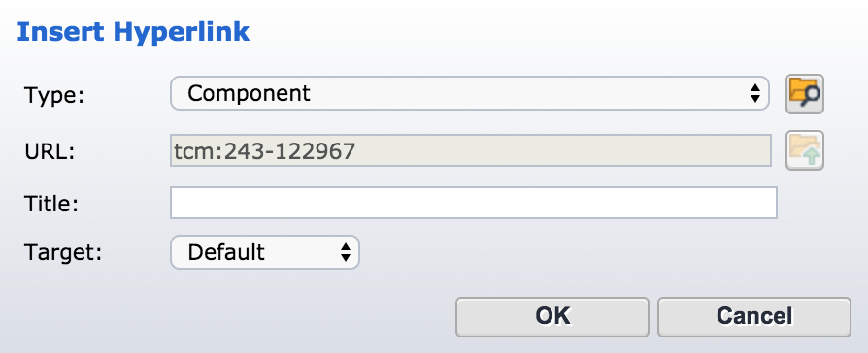Click the URL field containing tcm:243-122967
The height and width of the screenshot is (353, 868).
tap(471, 150)
